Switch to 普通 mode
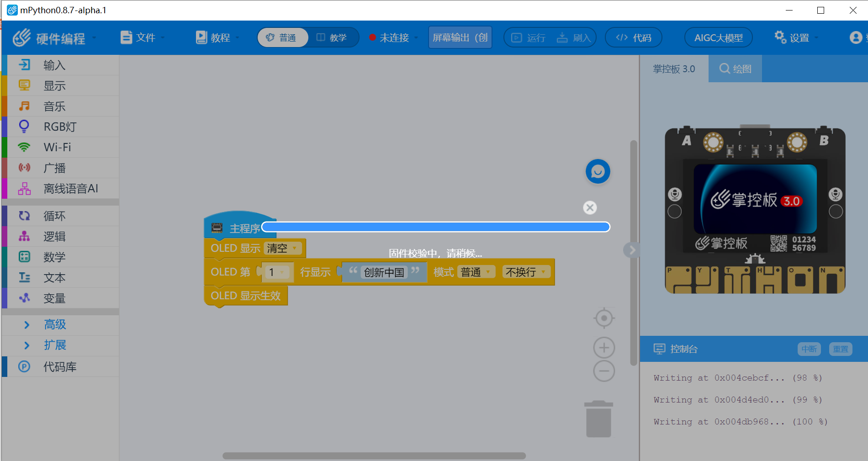 coord(283,37)
